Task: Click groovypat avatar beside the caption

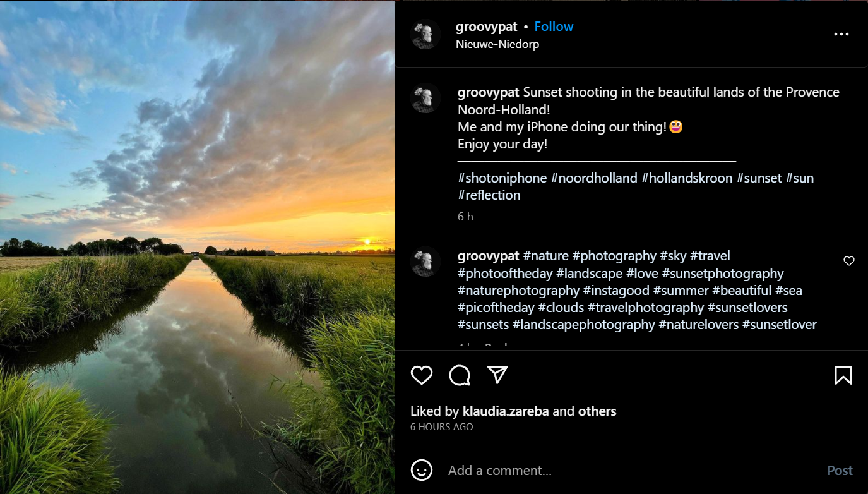Action: pyautogui.click(x=425, y=98)
